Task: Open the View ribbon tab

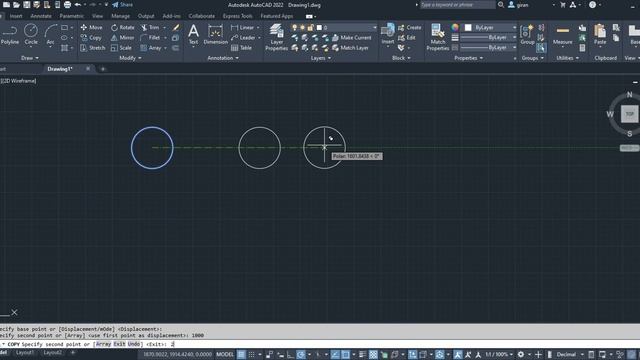Action: [x=97, y=16]
